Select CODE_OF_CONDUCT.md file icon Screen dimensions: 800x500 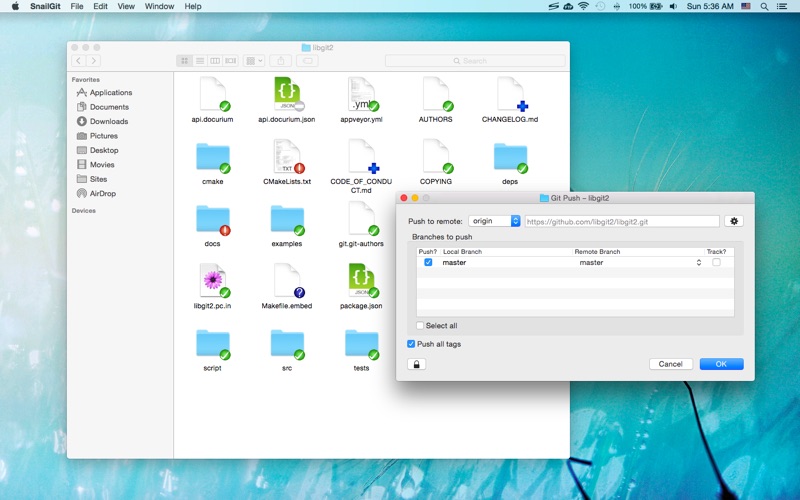coord(361,156)
